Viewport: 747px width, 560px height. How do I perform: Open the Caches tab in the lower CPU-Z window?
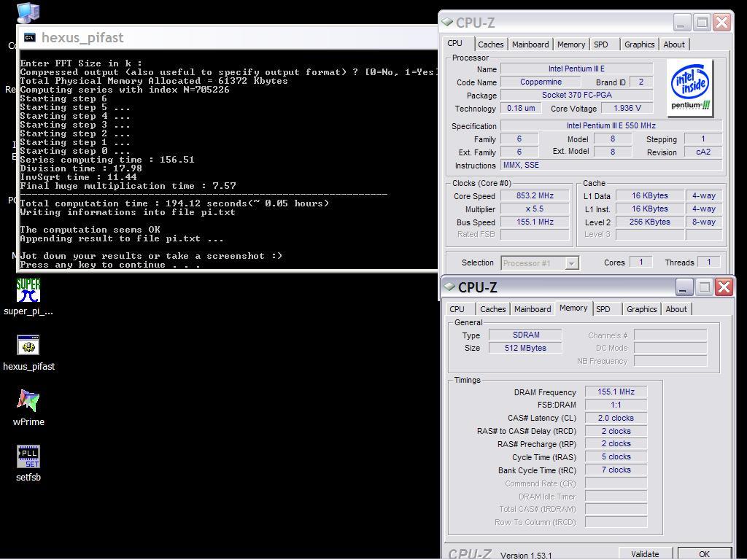pos(493,309)
